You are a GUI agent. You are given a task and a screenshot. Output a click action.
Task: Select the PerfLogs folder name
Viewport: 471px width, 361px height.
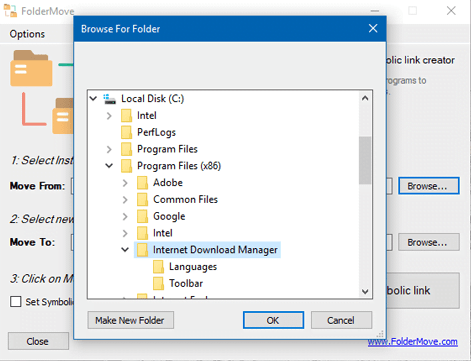point(156,132)
